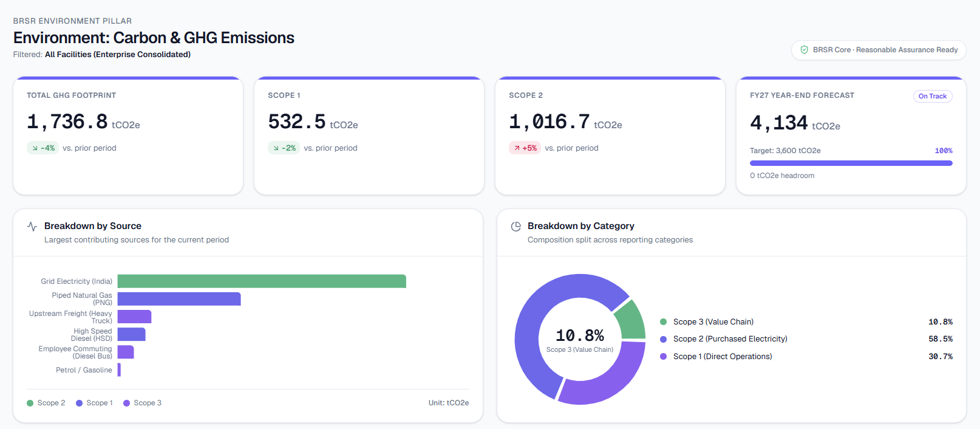Click the 100% progress percentage

944,151
